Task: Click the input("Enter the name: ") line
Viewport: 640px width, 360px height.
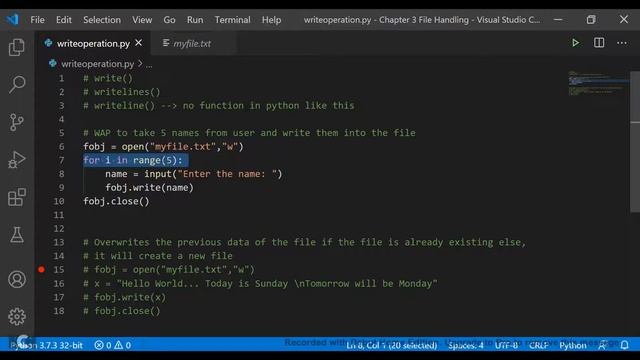Action: tap(193, 174)
